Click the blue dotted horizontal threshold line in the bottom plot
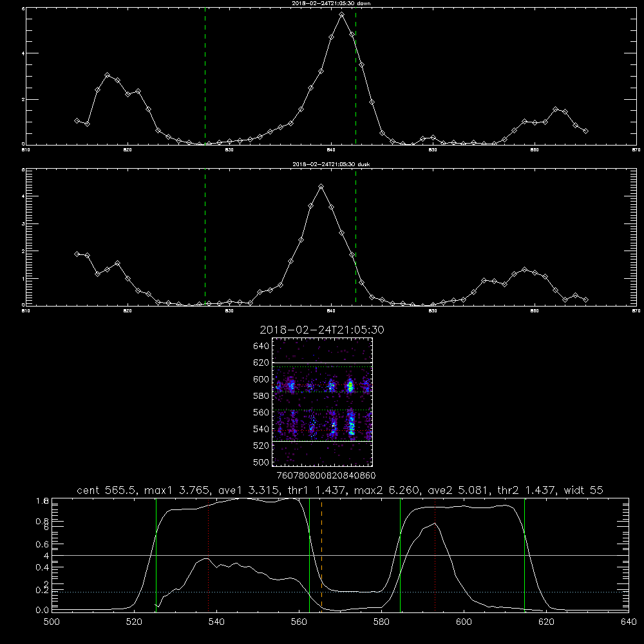 coord(340,592)
